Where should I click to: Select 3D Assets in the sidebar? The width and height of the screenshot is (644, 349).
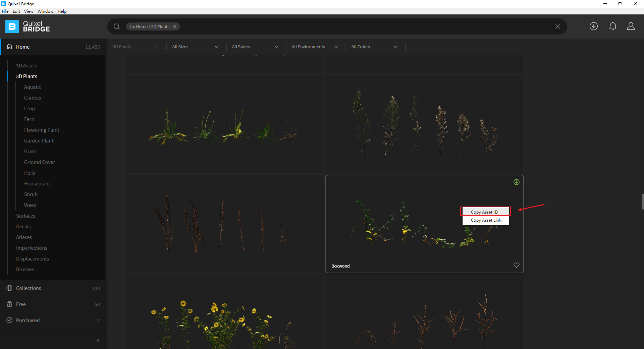(x=26, y=65)
